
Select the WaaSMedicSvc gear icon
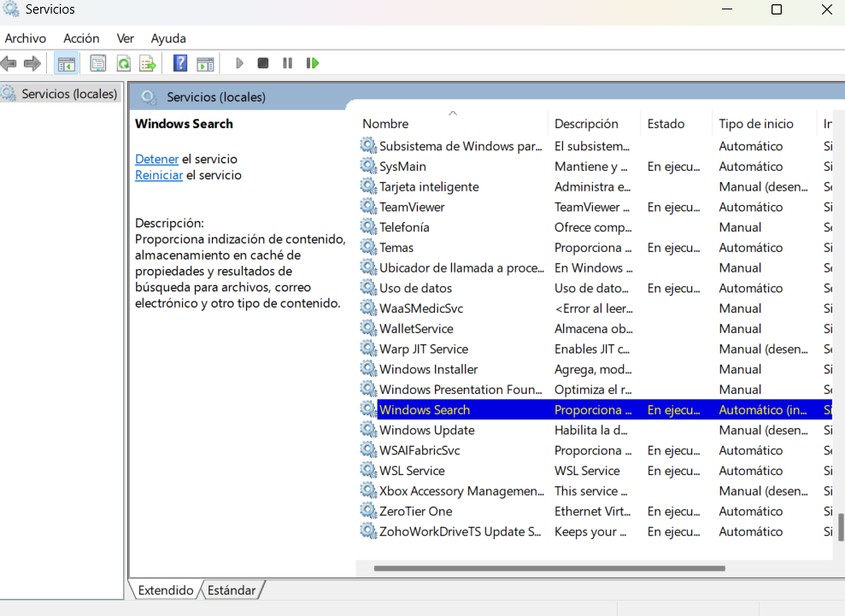368,308
